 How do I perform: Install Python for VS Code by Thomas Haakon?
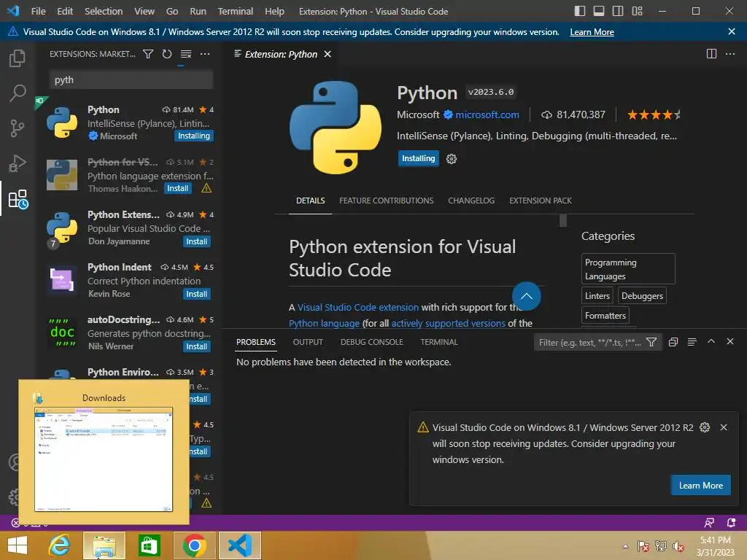pyautogui.click(x=178, y=189)
